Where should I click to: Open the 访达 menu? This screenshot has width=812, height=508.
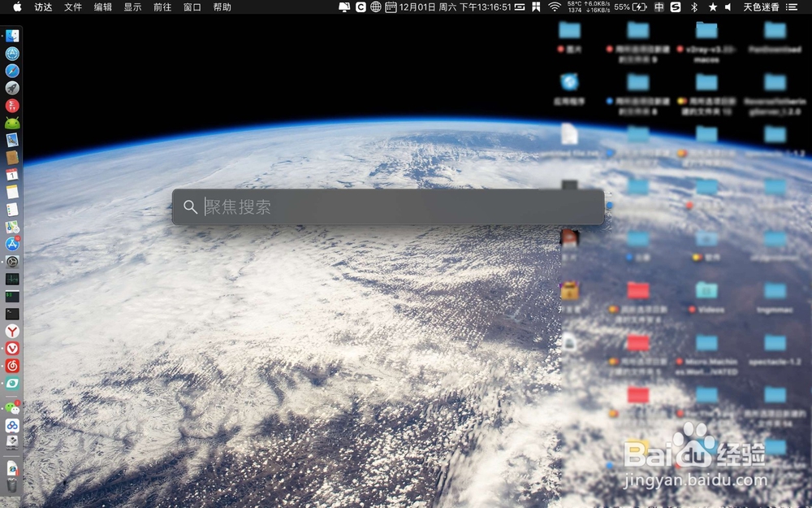coord(44,7)
